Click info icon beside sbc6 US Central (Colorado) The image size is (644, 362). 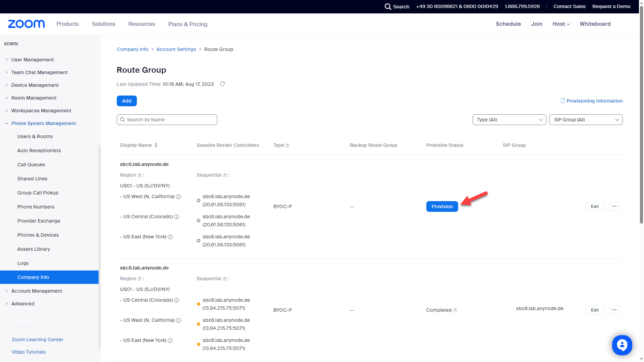pos(177,217)
